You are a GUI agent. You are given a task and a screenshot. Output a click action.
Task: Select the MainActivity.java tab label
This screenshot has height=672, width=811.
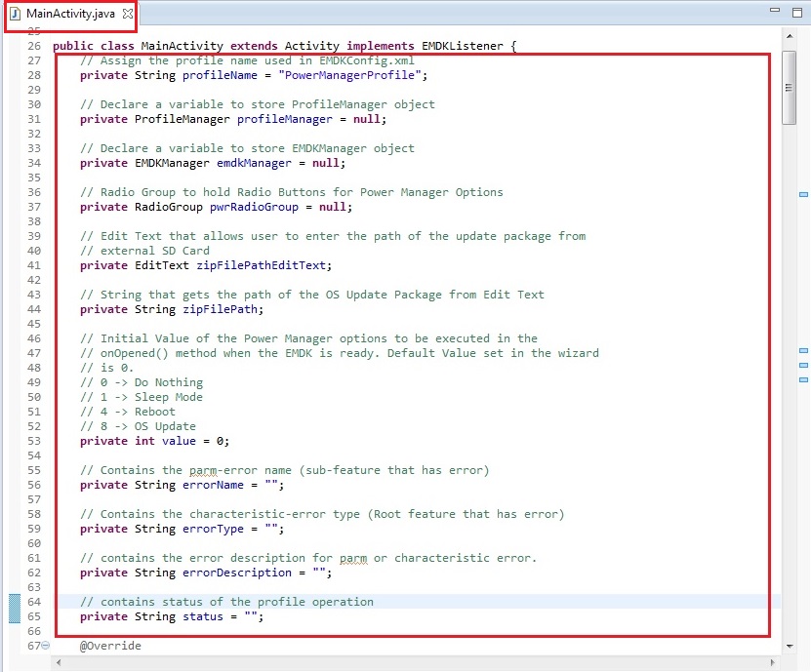coord(72,15)
